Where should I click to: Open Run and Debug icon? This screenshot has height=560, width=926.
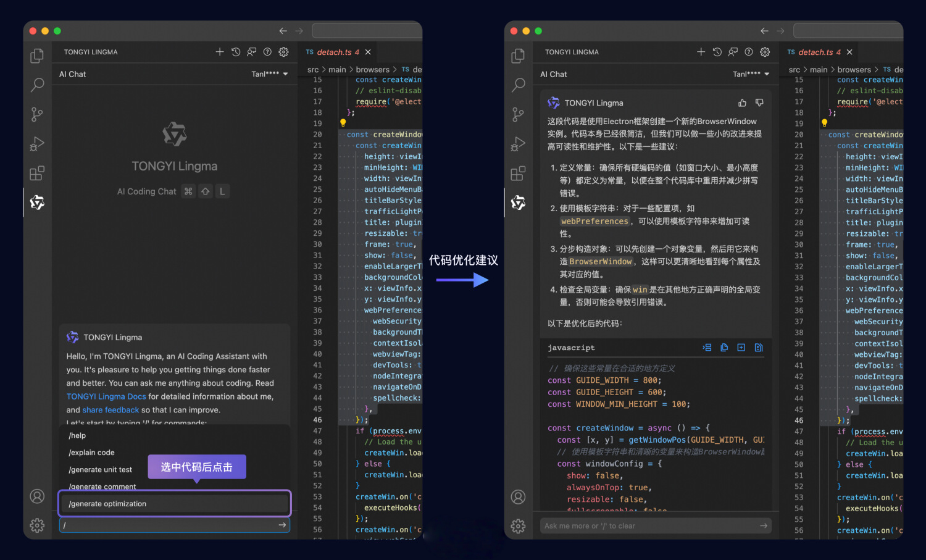tap(37, 144)
